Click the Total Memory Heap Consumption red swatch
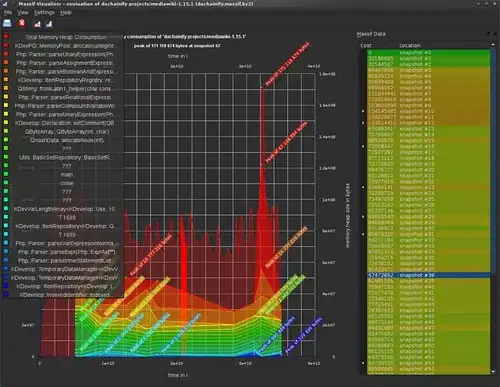Image resolution: width=500 pixels, height=387 pixels. coord(6,36)
